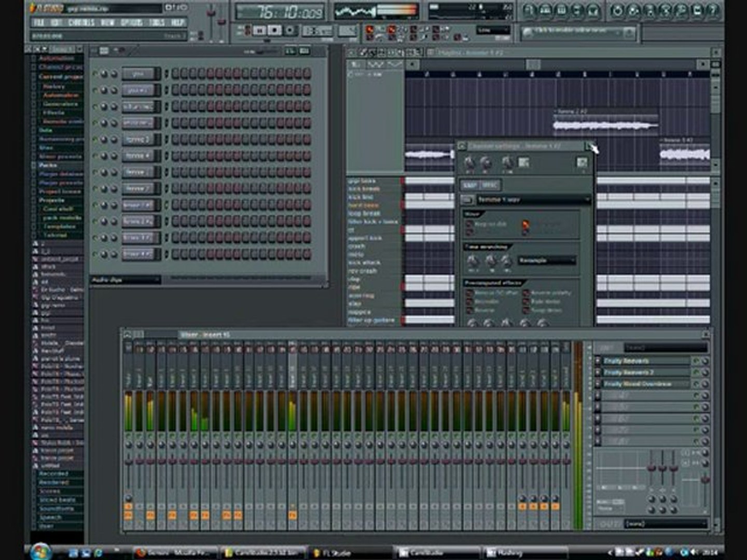Viewport: 747px width, 560px height.
Task: Click the sample folder browse icon in Channel settings
Action: 467,200
